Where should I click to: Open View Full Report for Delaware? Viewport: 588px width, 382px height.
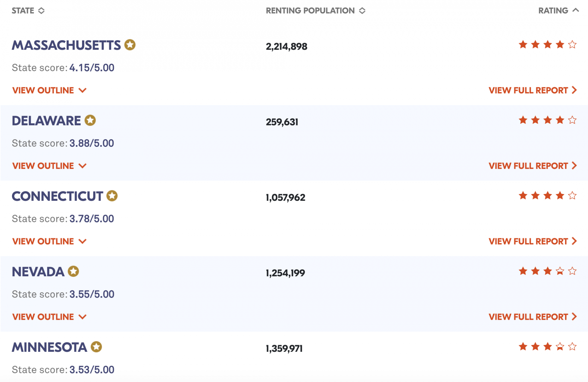533,166
